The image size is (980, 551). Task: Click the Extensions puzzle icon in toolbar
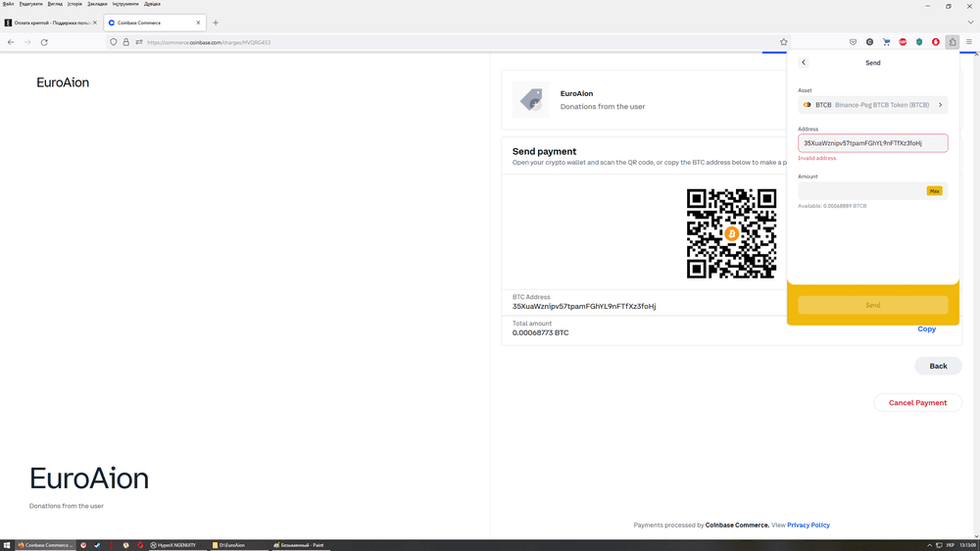point(952,42)
